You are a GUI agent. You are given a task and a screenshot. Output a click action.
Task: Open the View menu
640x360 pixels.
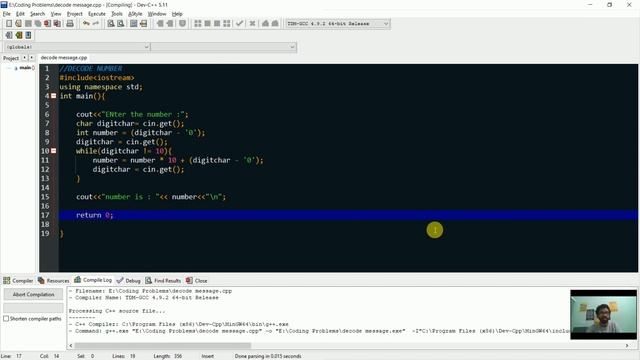pos(56,14)
